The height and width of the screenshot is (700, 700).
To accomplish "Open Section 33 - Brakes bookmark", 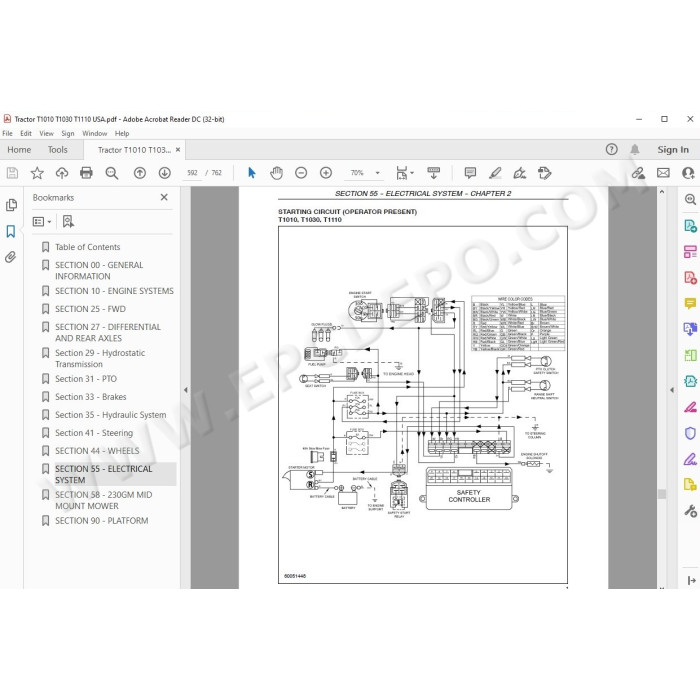I will coord(91,396).
